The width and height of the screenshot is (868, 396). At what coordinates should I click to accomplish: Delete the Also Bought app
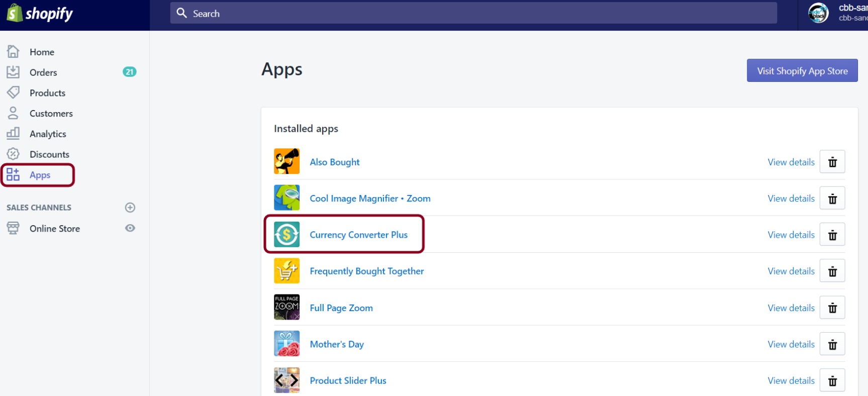point(832,162)
